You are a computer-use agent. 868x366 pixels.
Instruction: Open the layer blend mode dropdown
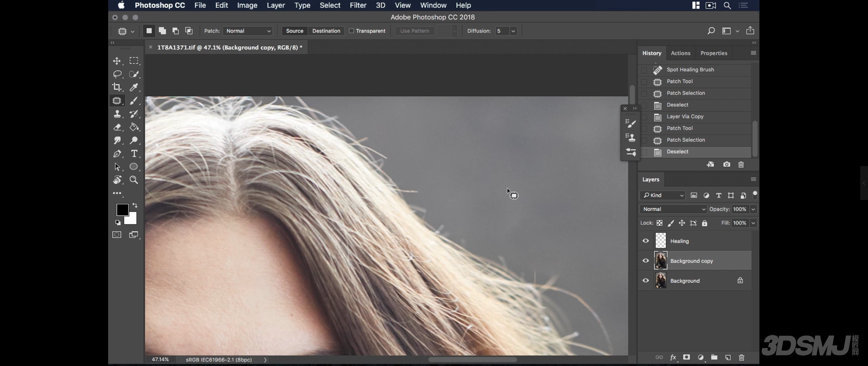(x=673, y=209)
